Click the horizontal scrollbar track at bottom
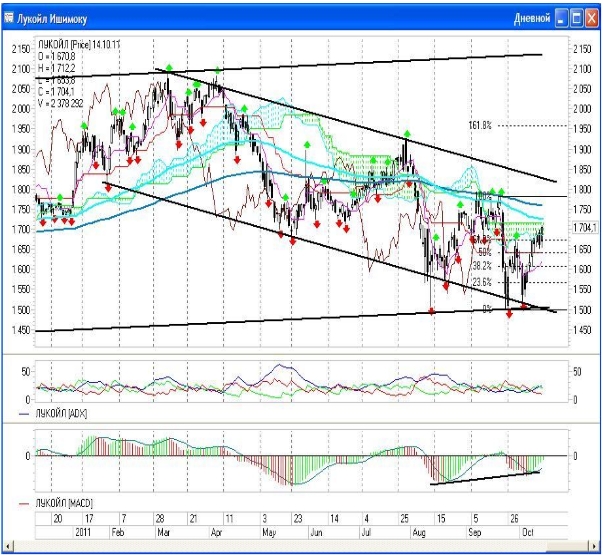The height and width of the screenshot is (555, 604). point(301,546)
